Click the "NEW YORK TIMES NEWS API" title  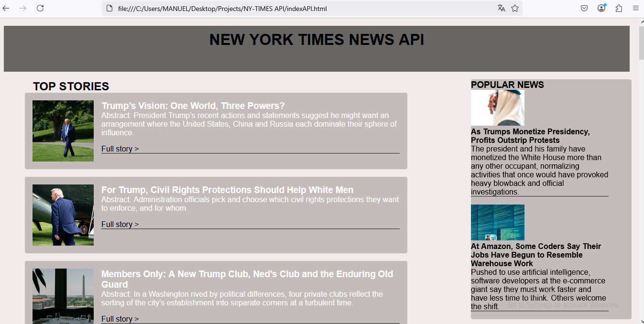pos(317,40)
